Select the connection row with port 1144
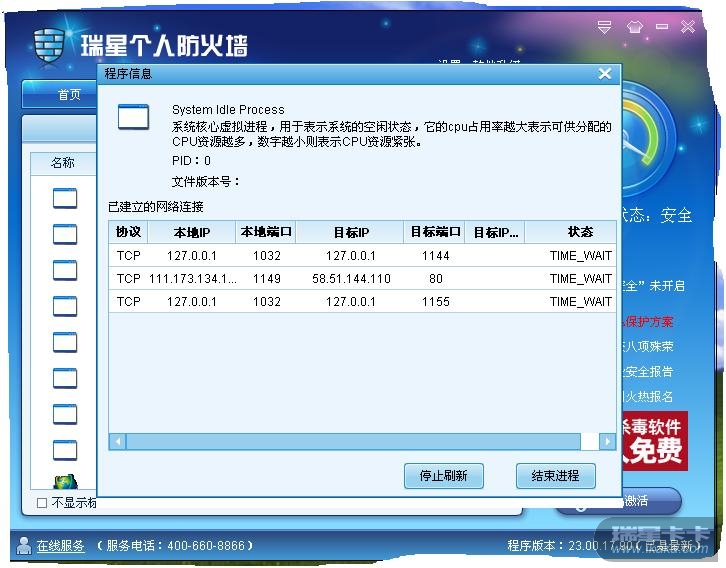The height and width of the screenshot is (568, 726). [363, 256]
